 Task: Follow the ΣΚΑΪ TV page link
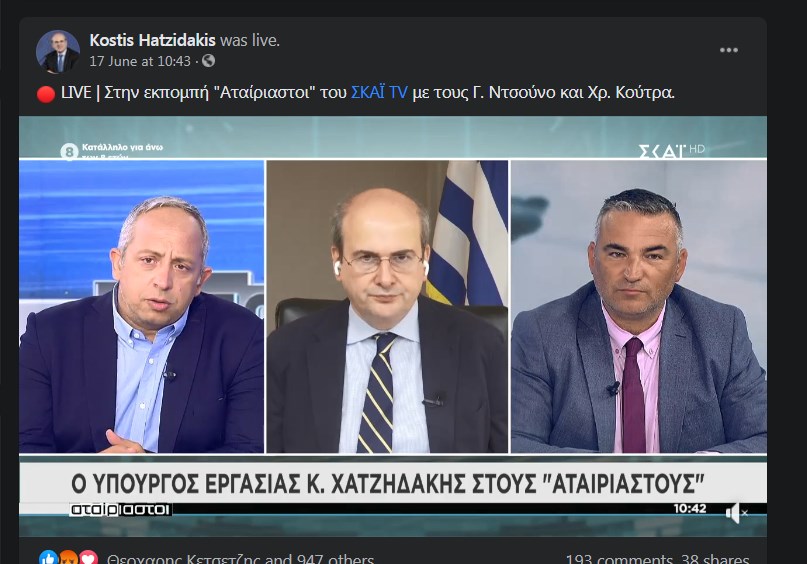379,93
